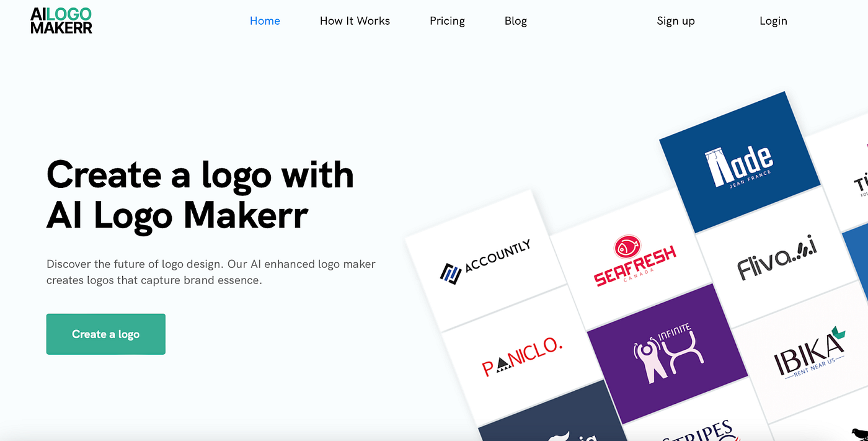The height and width of the screenshot is (441, 868).
Task: Open the Pricing page link
Action: coord(447,20)
